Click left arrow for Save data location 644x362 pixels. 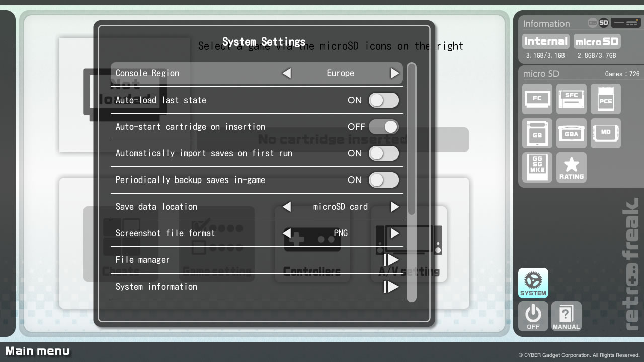(x=287, y=207)
